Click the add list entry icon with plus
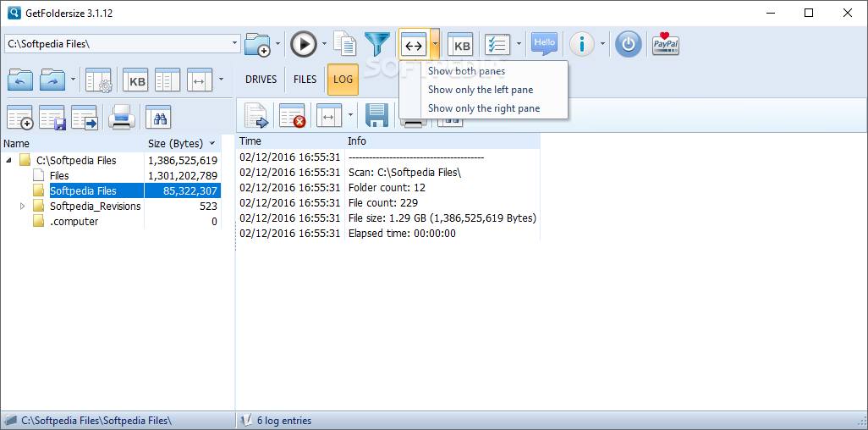Viewport: 868px width, 430px height. (x=20, y=117)
